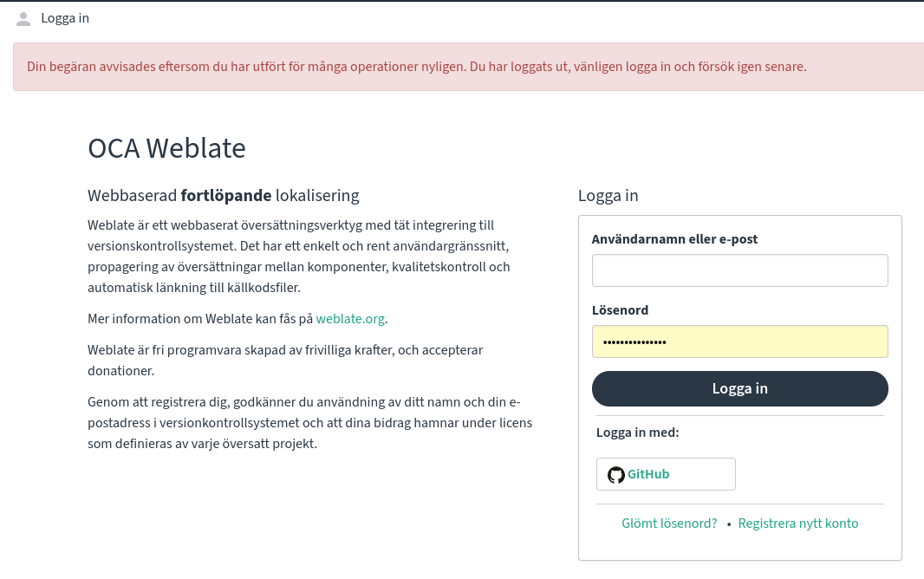Click the "Lösenord" field label
The image size is (924, 579).
pyautogui.click(x=620, y=310)
